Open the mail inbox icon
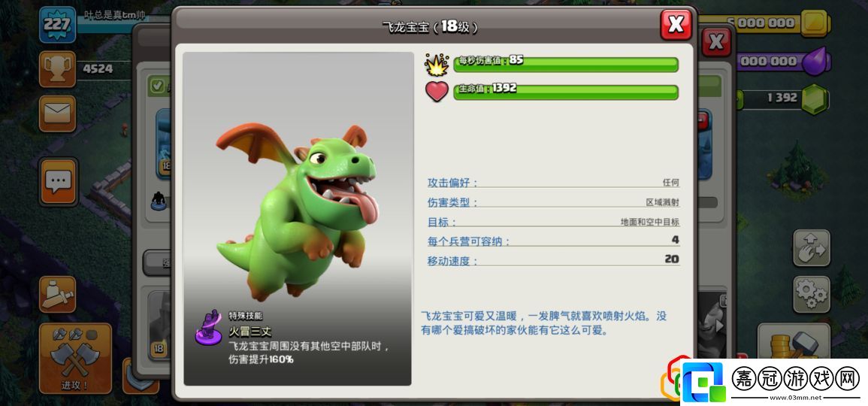 (58, 114)
